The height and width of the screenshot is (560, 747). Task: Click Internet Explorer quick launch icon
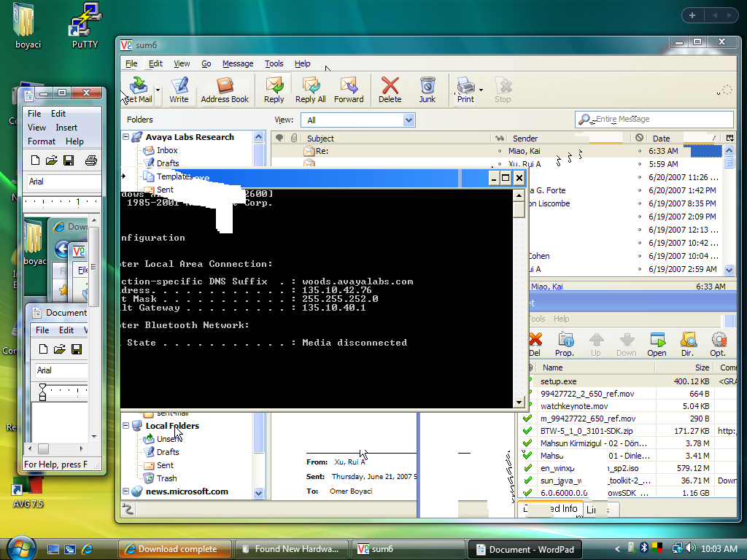click(88, 549)
